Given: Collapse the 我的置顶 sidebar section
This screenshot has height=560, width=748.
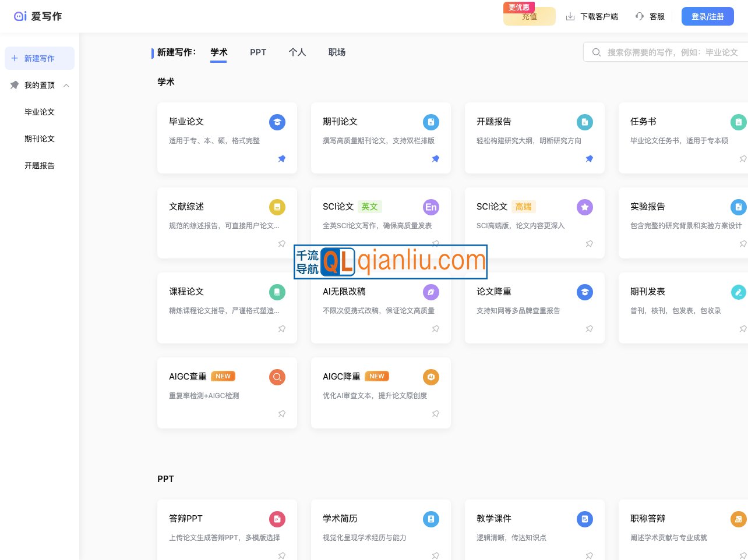Looking at the screenshot, I should tap(66, 86).
